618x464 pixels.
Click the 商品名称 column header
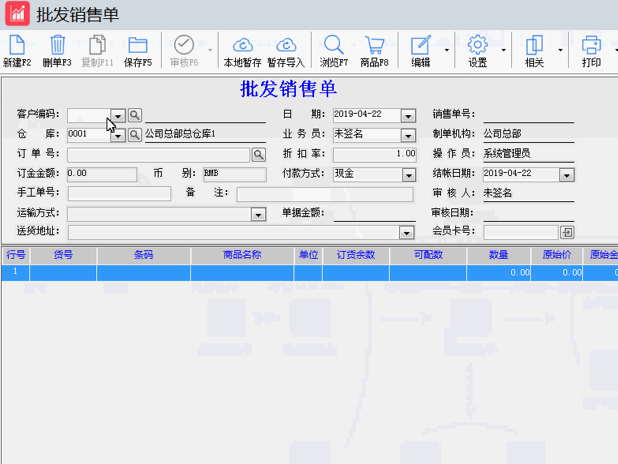(x=242, y=255)
